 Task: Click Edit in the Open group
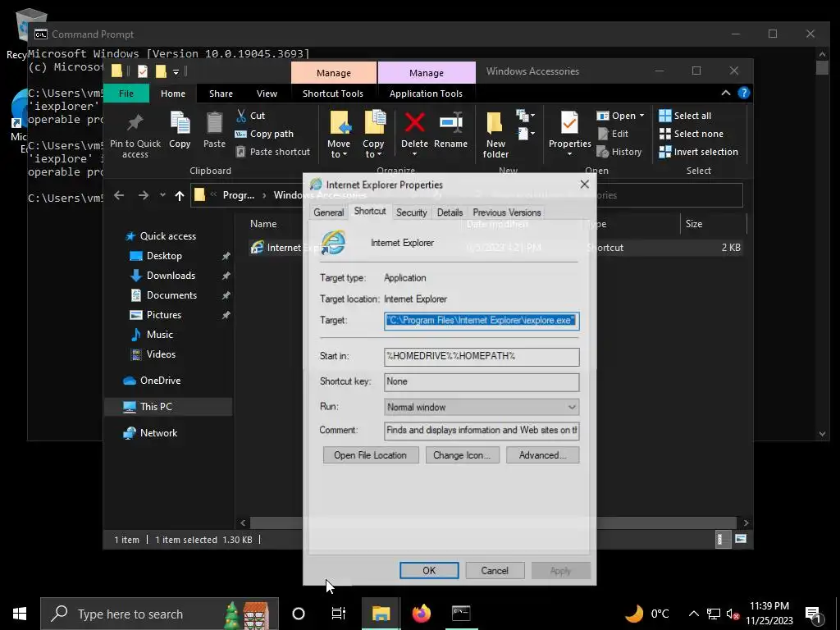[x=613, y=134]
